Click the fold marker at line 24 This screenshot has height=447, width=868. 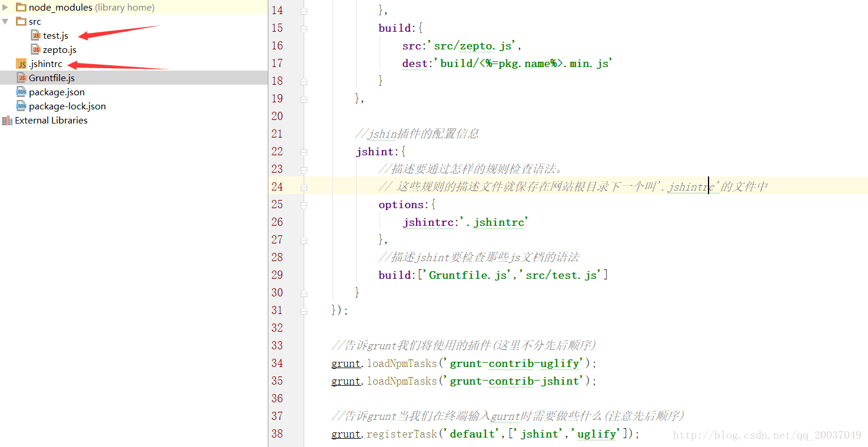(304, 187)
